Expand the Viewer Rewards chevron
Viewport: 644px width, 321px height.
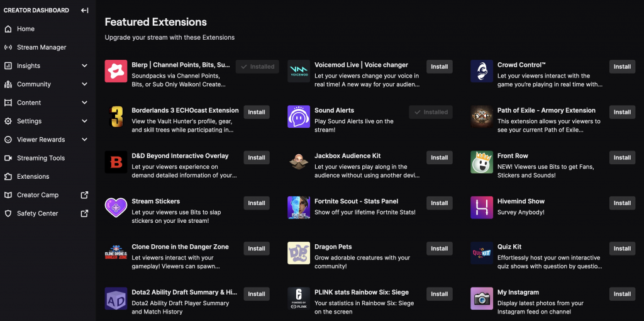click(x=85, y=140)
